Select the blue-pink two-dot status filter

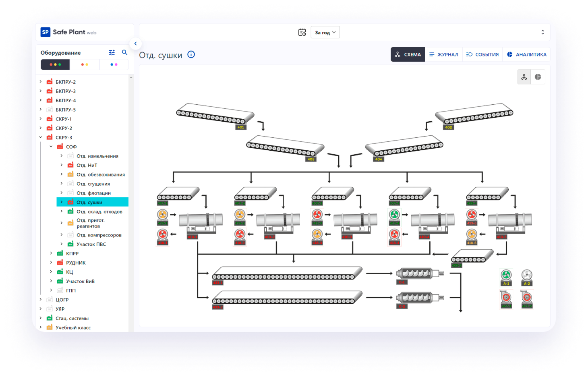pyautogui.click(x=114, y=64)
